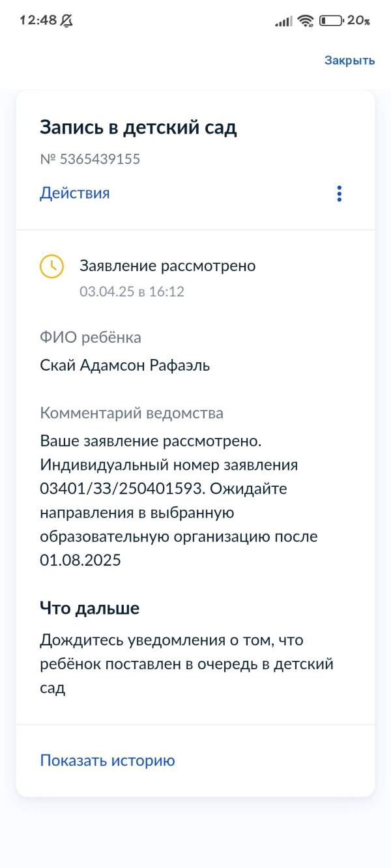The height and width of the screenshot is (868, 391).
Task: Tap the 03.04.25 в 16:12 timestamp
Action: click(x=132, y=292)
